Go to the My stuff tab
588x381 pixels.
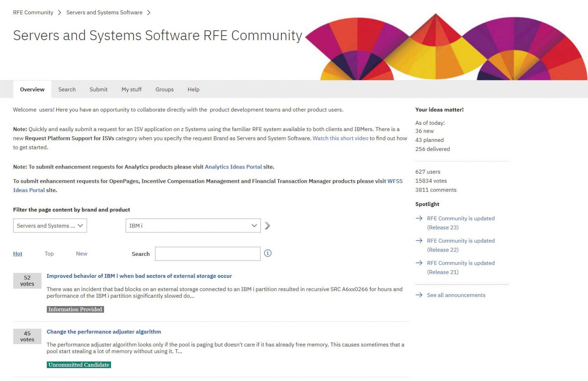pyautogui.click(x=132, y=90)
